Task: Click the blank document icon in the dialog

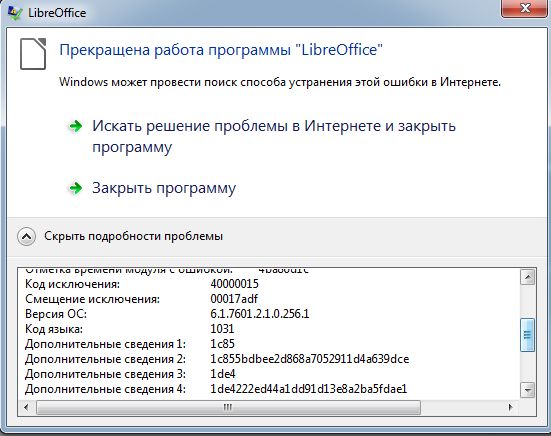Action: (33, 54)
